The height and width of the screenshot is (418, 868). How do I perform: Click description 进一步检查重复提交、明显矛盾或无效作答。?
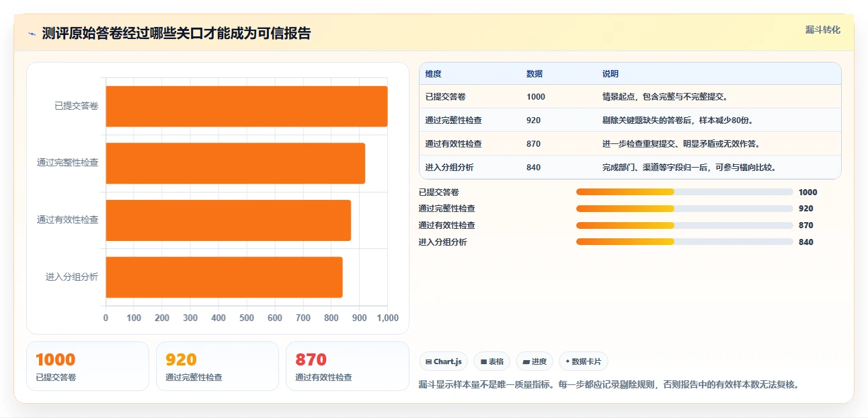point(681,144)
